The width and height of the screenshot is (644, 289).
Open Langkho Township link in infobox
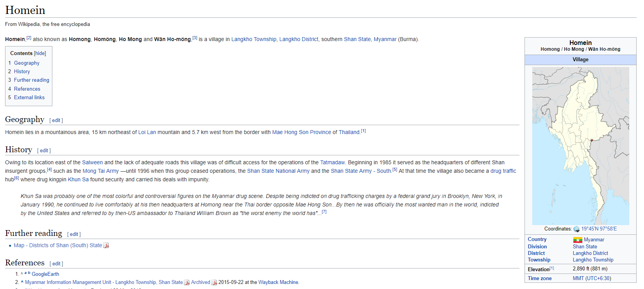[593, 260]
